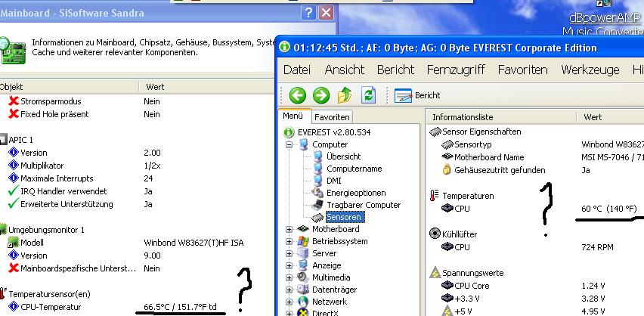
Task: Select Energieoptionen in the tree
Action: tap(356, 193)
